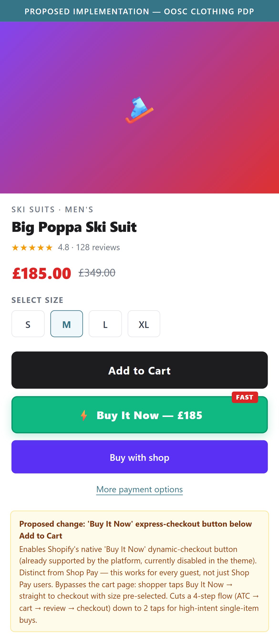This screenshot has width=279, height=644.
Task: Select size XL
Action: click(x=144, y=324)
